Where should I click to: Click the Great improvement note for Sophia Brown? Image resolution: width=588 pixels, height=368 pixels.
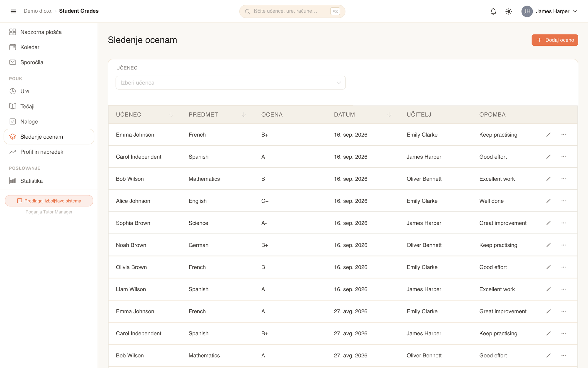coord(503,223)
